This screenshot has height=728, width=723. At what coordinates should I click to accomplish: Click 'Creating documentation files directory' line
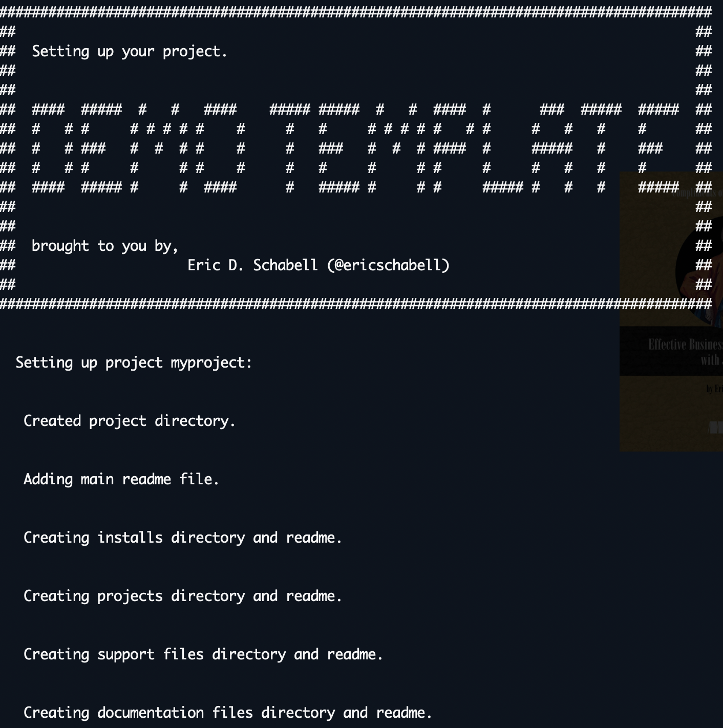tap(228, 713)
